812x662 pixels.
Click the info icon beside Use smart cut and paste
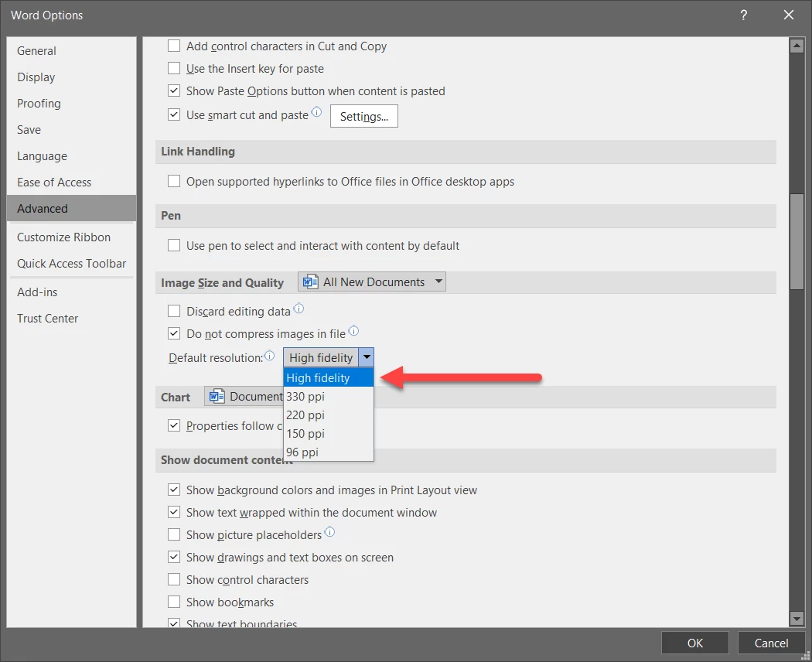(x=316, y=112)
